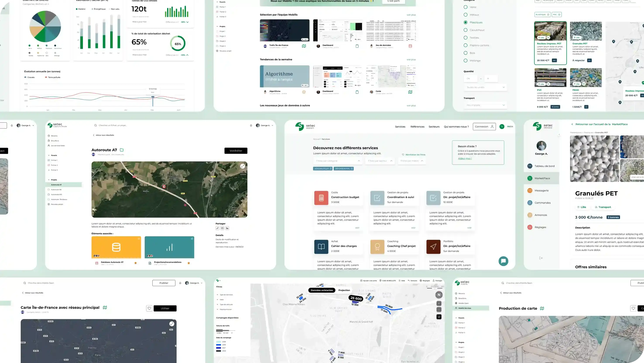Image resolution: width=644 pixels, height=363 pixels.
Task: Click the heart favorite icon beside Utiliser
Action: [149, 308]
